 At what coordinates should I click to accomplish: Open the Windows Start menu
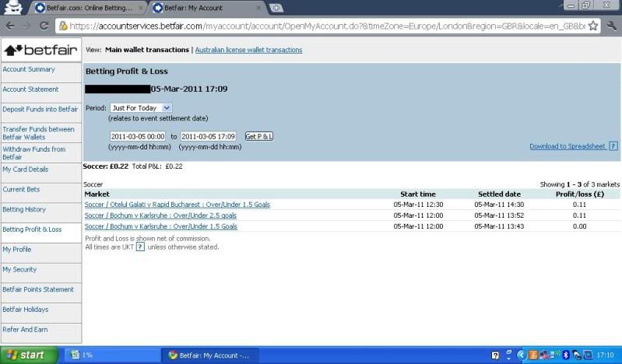[x=29, y=355]
